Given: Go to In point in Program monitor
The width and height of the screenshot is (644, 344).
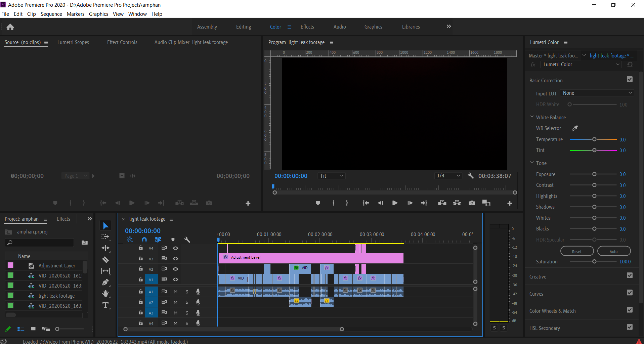Looking at the screenshot, I should pyautogui.click(x=366, y=203).
